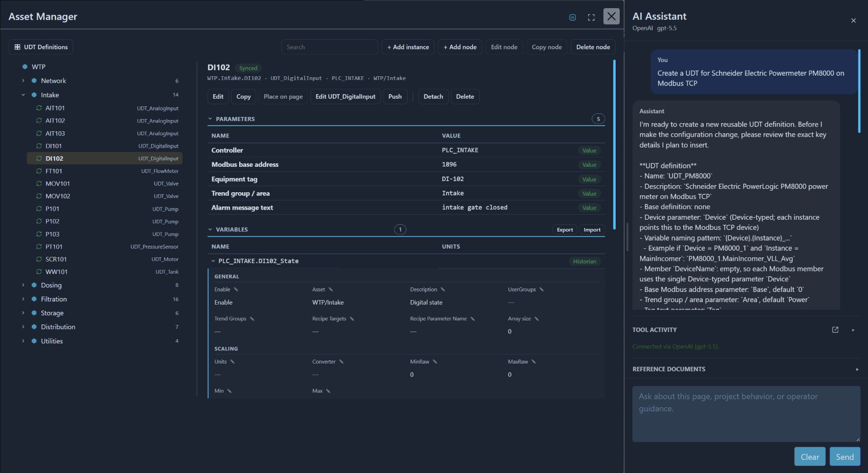Click sync icon beside P102
The height and width of the screenshot is (473, 868).
tap(39, 221)
